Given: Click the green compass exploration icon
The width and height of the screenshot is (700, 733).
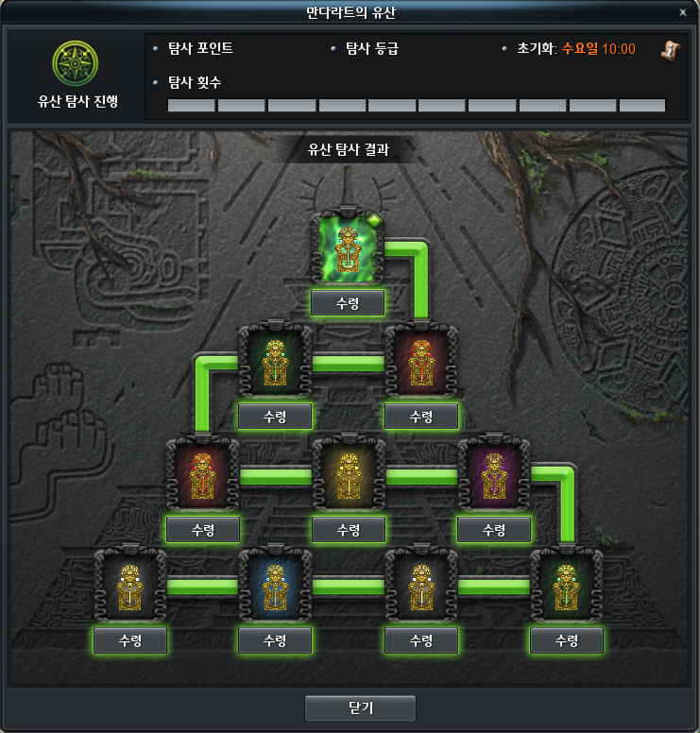Looking at the screenshot, I should coord(75,63).
